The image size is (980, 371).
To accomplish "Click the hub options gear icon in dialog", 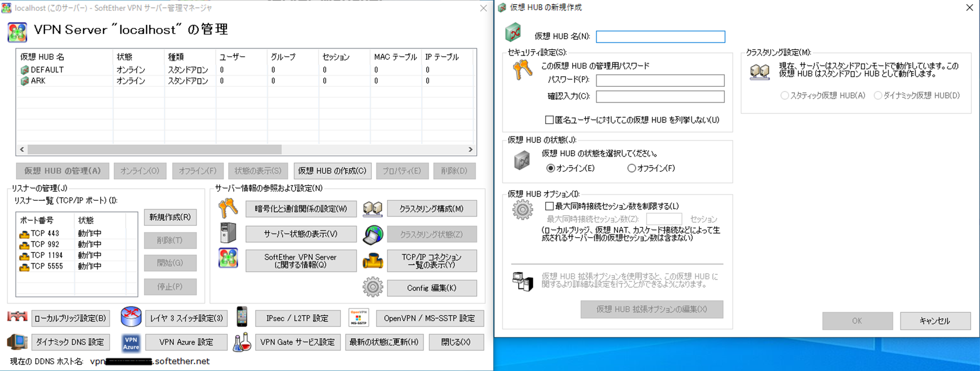I will [523, 210].
